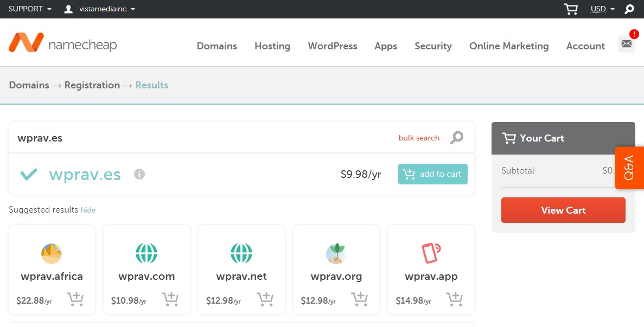644x327 pixels.
Task: Click the wprav.app domain name
Action: [x=431, y=277]
